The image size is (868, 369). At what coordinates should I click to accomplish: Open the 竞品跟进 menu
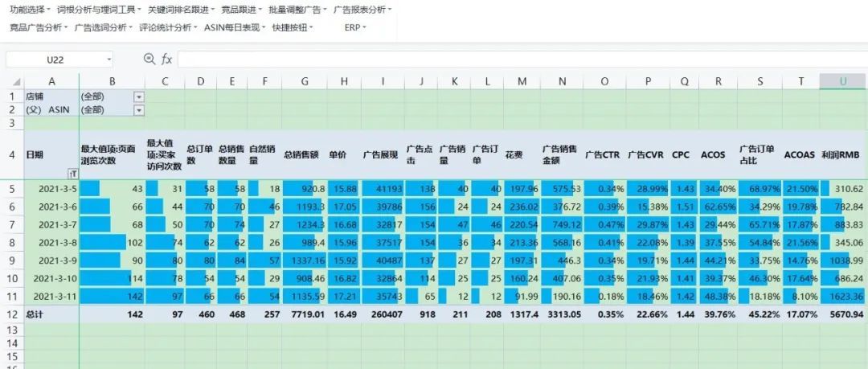(241, 10)
